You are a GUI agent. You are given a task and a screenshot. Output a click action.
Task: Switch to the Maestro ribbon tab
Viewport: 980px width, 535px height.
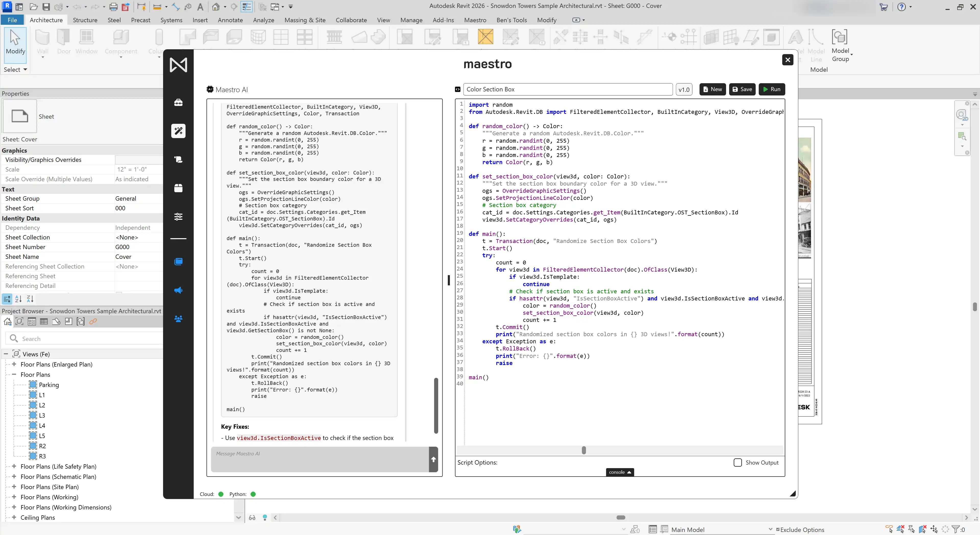475,20
